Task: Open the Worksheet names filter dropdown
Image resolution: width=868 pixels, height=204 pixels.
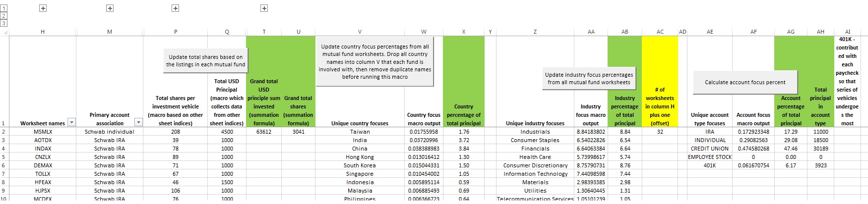Action: [71, 123]
